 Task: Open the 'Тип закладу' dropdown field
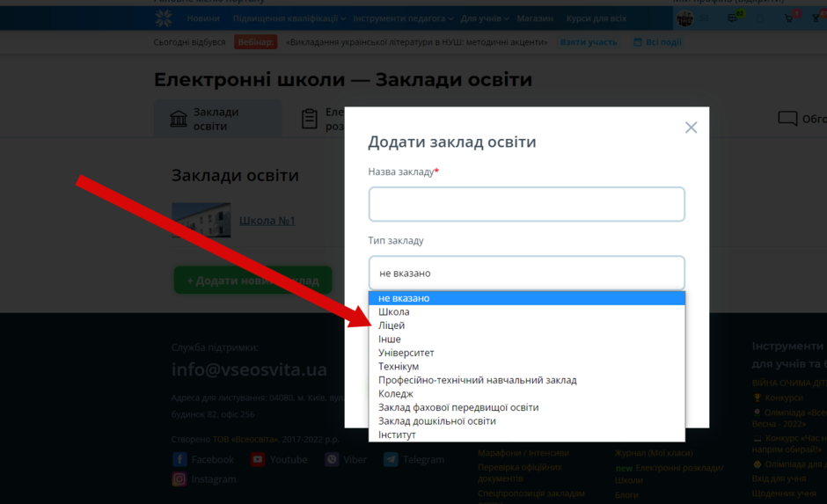pyautogui.click(x=526, y=273)
